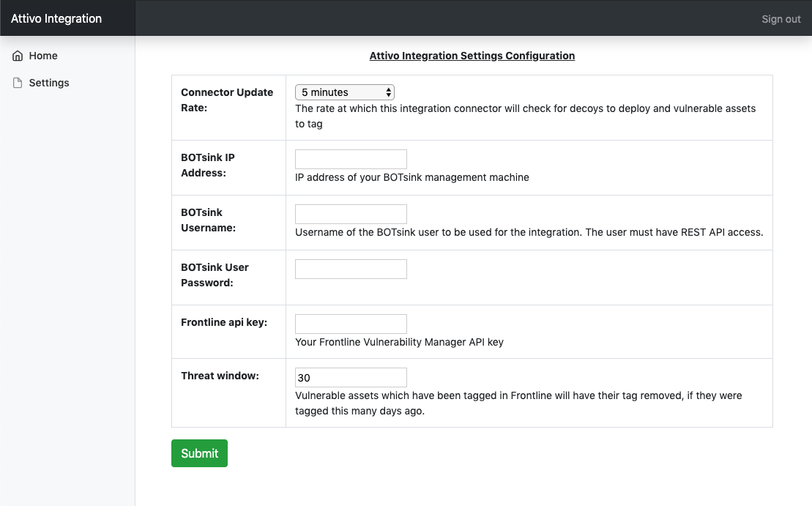
Task: Click the Home house icon in sidebar
Action: pyautogui.click(x=18, y=56)
